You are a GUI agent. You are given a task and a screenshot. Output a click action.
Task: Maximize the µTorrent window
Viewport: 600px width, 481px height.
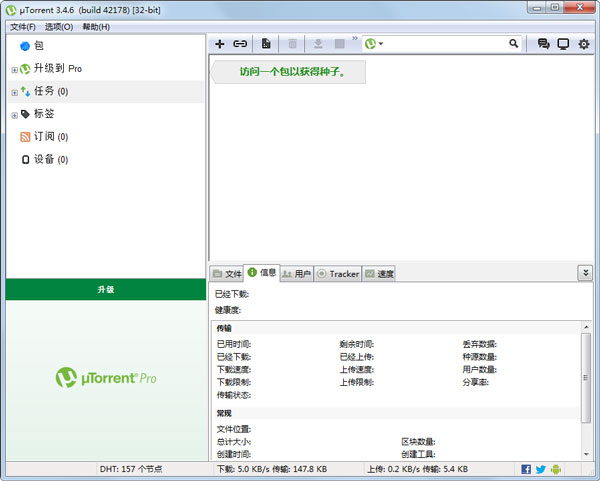(x=555, y=7)
